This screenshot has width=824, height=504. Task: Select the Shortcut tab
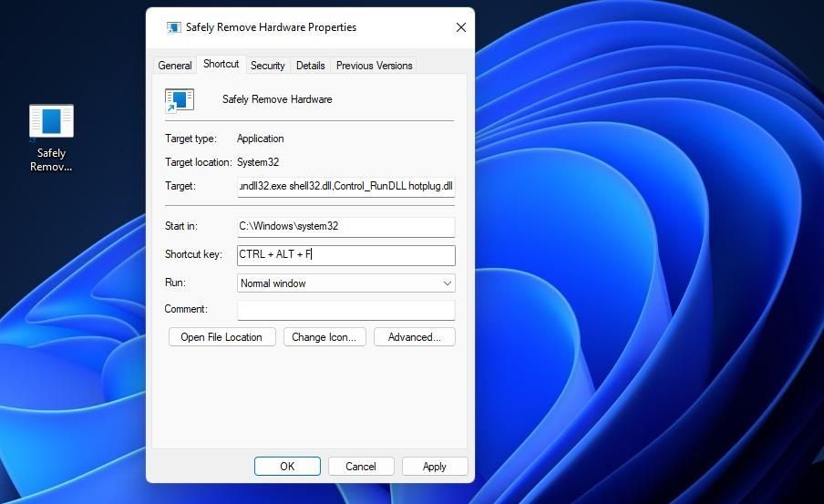tap(221, 64)
